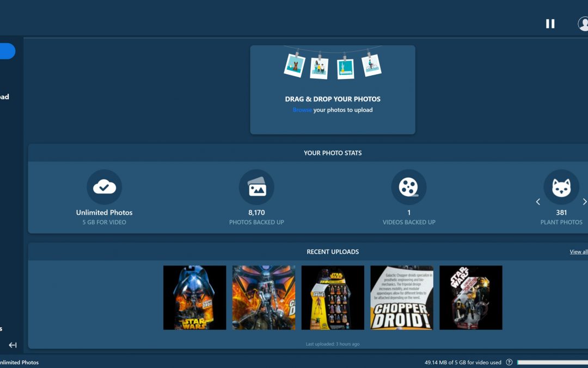Image resolution: width=588 pixels, height=368 pixels.
Task: Click the cat face Plant Photos icon
Action: pyautogui.click(x=561, y=187)
